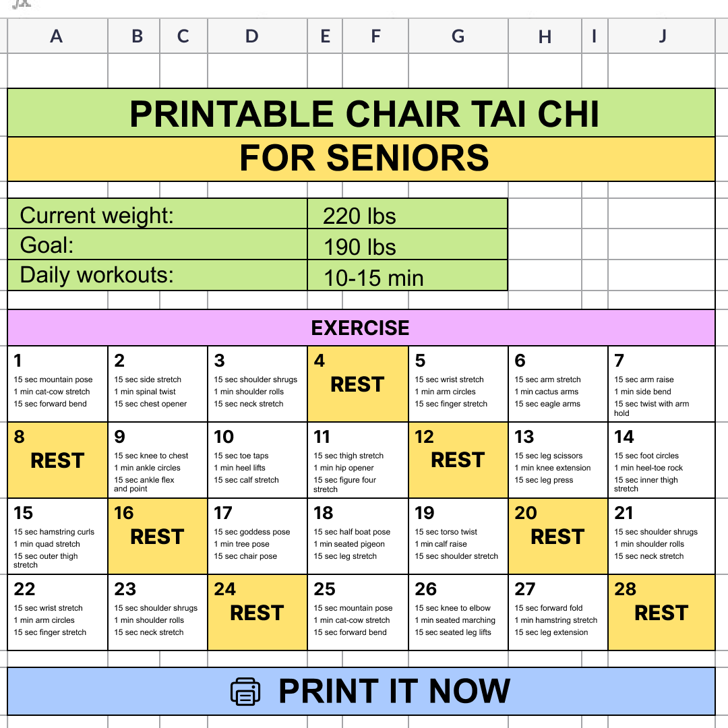The height and width of the screenshot is (728, 728).
Task: Click the Day 17 goddess pose cell
Action: tap(257, 537)
